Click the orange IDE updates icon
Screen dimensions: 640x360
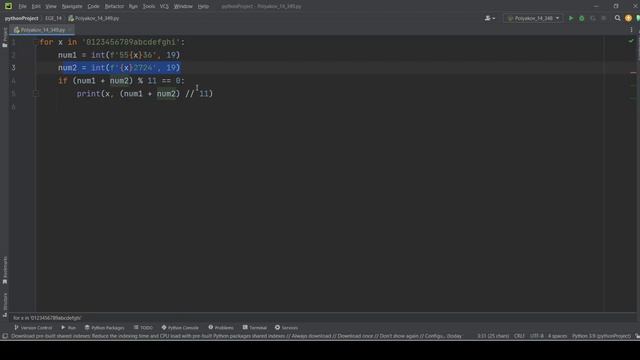pos(628,18)
